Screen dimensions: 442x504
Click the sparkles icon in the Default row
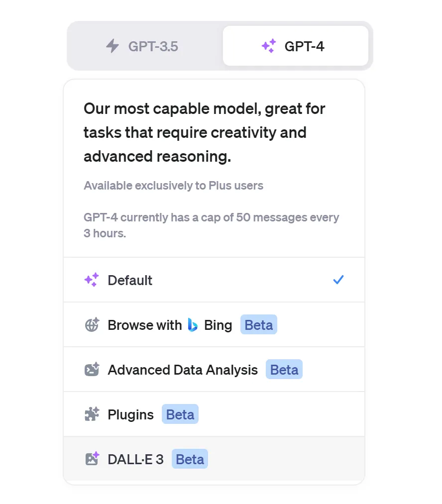pyautogui.click(x=92, y=280)
